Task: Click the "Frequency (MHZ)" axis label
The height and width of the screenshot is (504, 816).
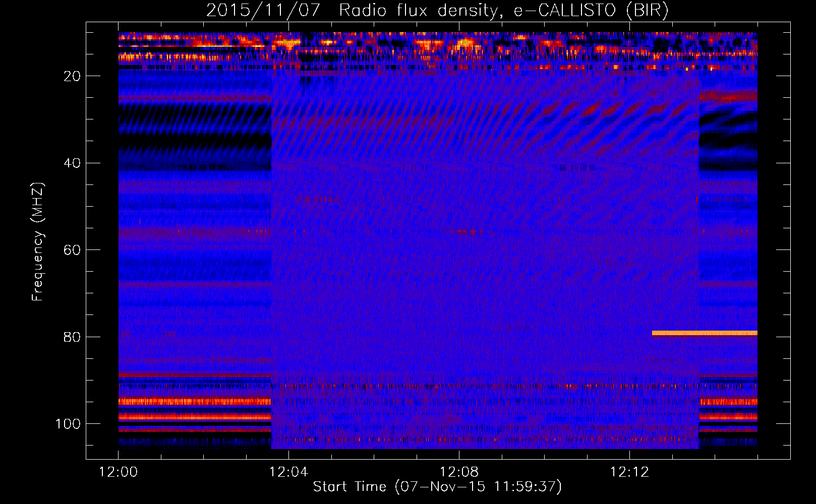Action: click(x=38, y=242)
